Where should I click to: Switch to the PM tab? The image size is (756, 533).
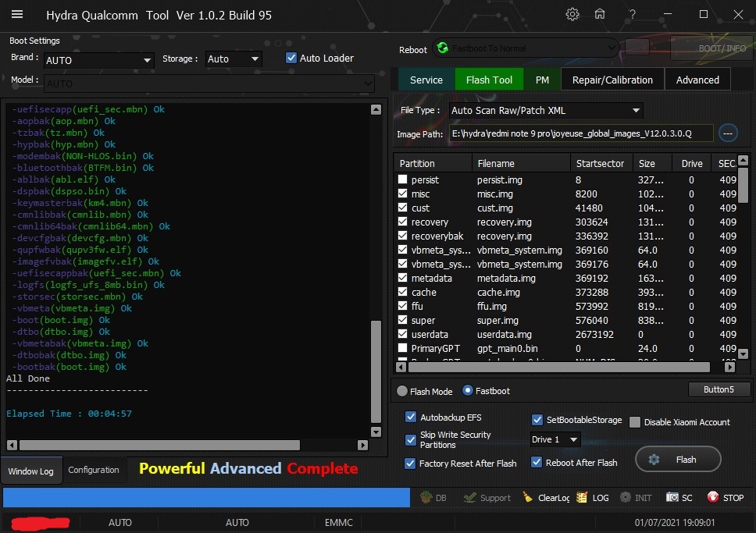pyautogui.click(x=542, y=80)
